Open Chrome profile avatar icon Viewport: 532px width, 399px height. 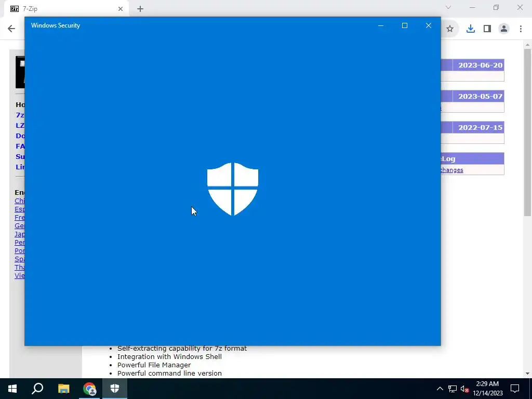point(504,29)
